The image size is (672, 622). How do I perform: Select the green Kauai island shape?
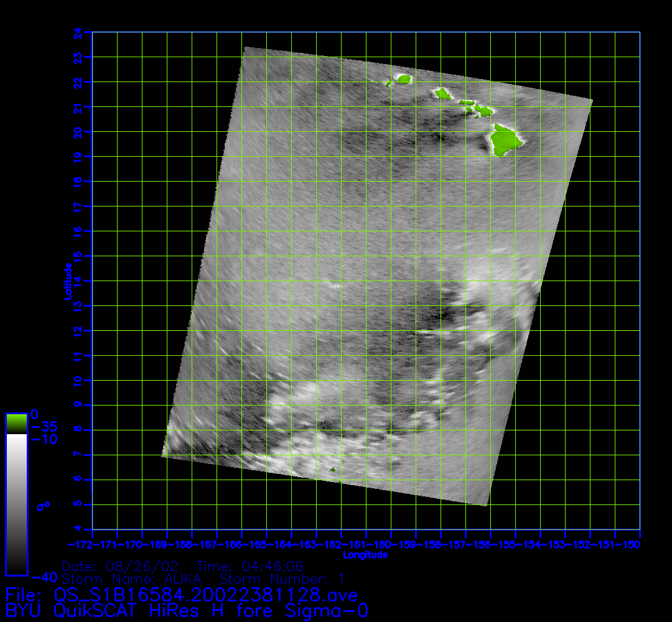(404, 79)
